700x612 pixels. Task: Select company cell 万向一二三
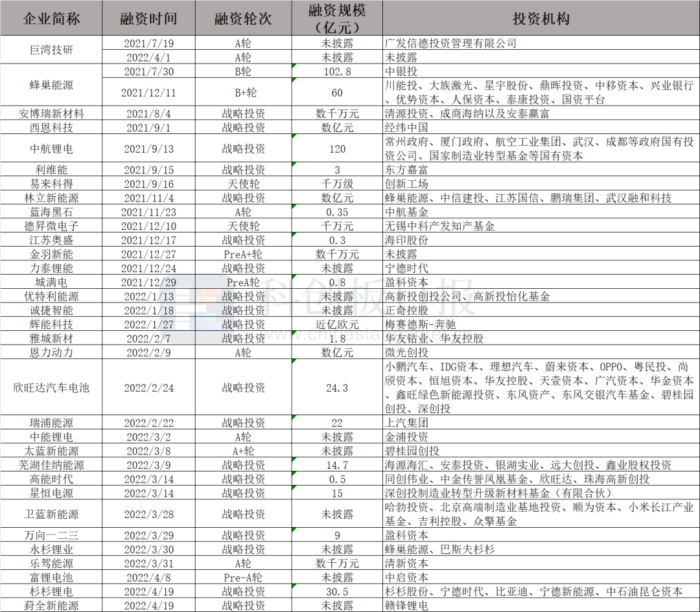click(x=51, y=535)
